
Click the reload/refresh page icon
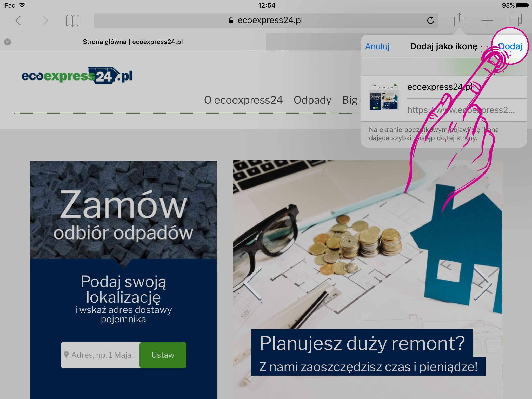(431, 21)
